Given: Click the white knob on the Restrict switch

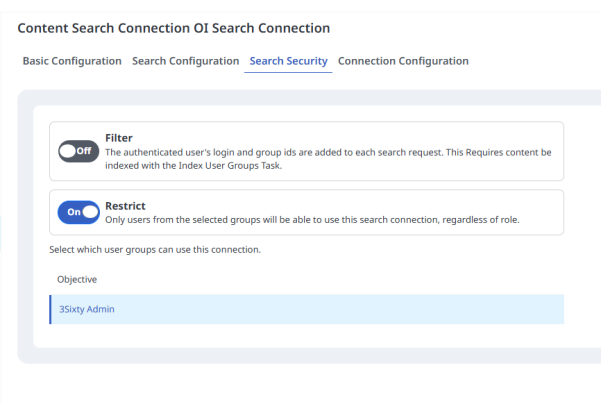Looking at the screenshot, I should (x=90, y=212).
